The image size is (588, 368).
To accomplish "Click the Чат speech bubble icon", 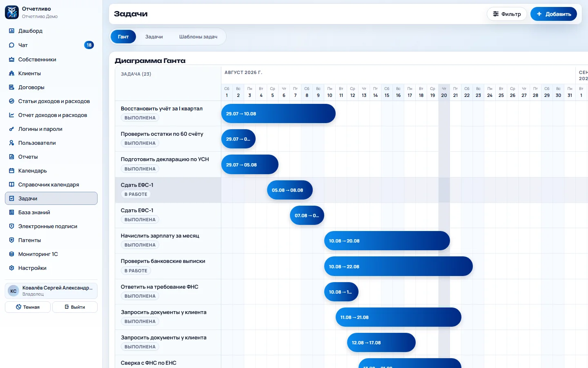I will (11, 45).
